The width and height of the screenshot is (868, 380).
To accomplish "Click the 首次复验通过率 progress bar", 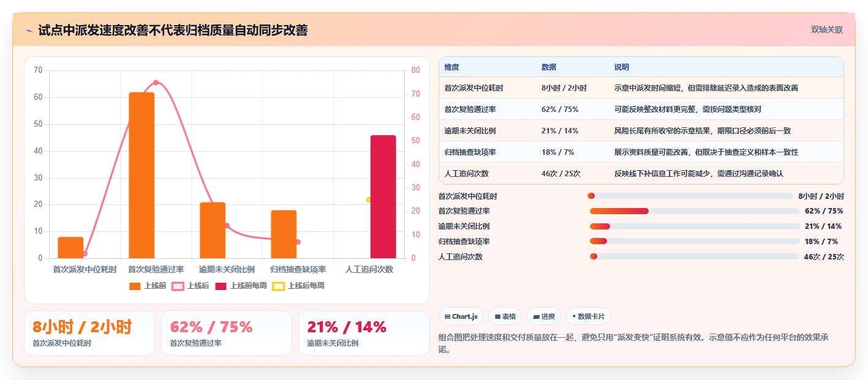I will (x=695, y=211).
